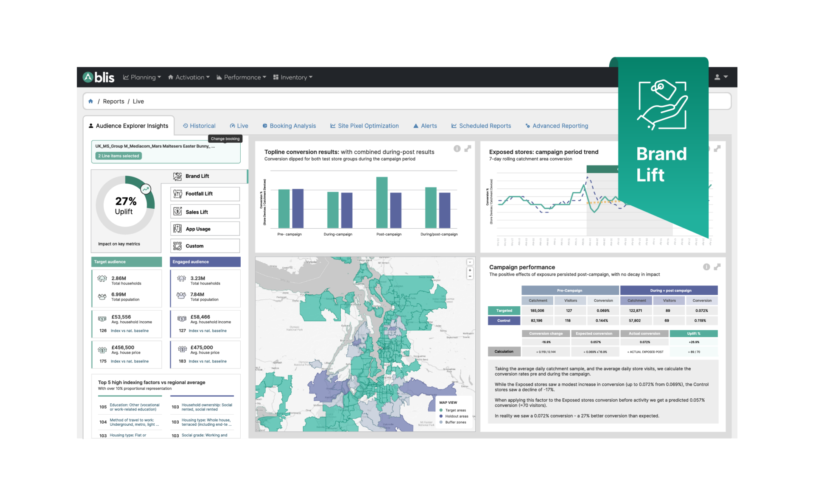Image resolution: width=816 pixels, height=504 pixels.
Task: Click the booking name selector field
Action: click(x=166, y=151)
